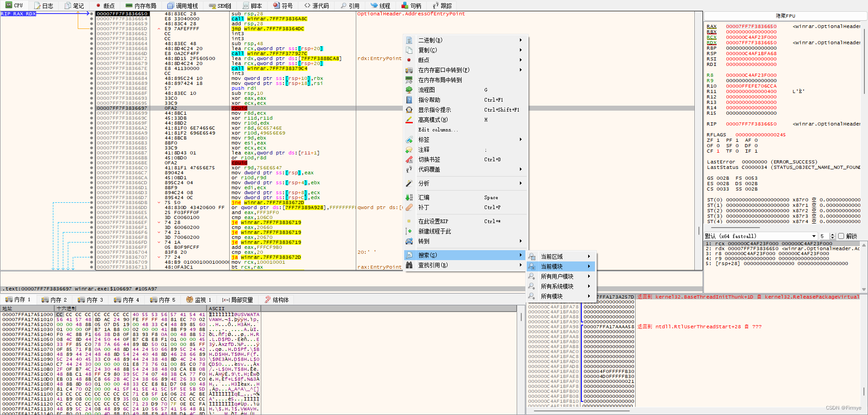Viewport: 868px width, 415px height.
Task: Click the binoculars icon for 查找引用
Action: click(409, 265)
